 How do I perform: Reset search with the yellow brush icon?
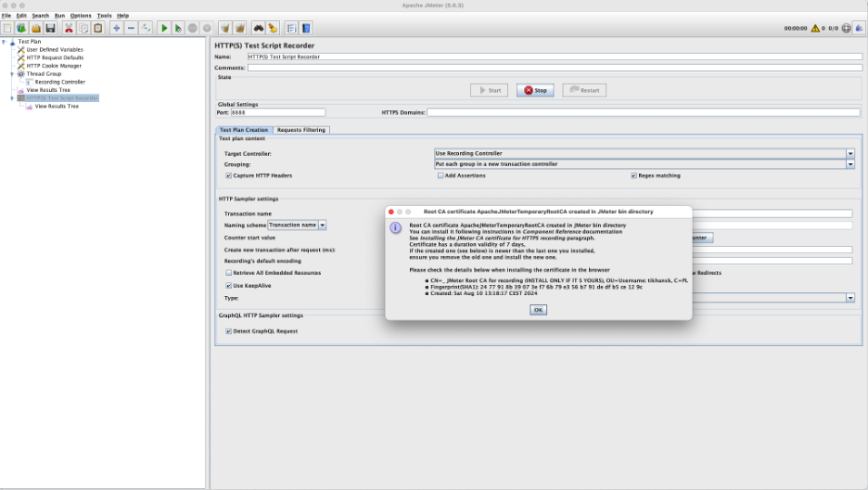273,28
